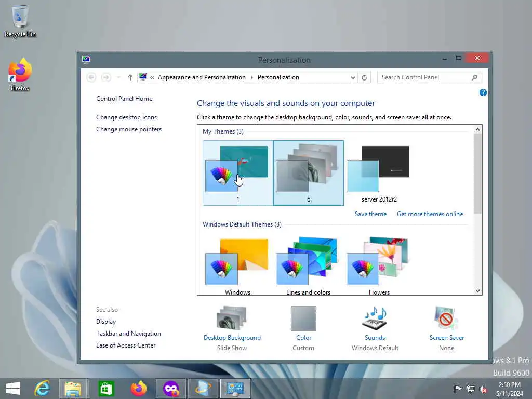
Task: Open the purple mask taskbar app
Action: 170,389
